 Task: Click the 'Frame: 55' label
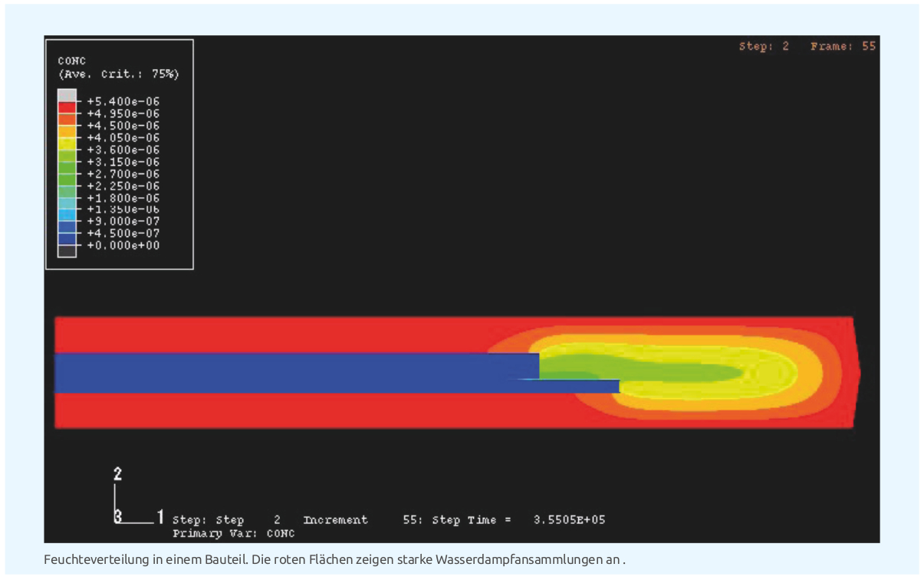coord(843,47)
